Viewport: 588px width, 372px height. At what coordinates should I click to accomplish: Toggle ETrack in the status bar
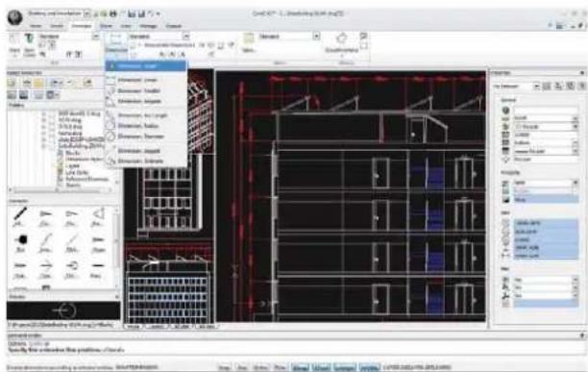click(321, 367)
